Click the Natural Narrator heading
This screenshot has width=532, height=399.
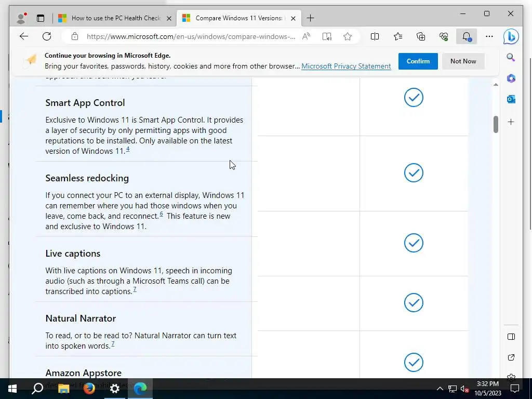[x=81, y=318]
